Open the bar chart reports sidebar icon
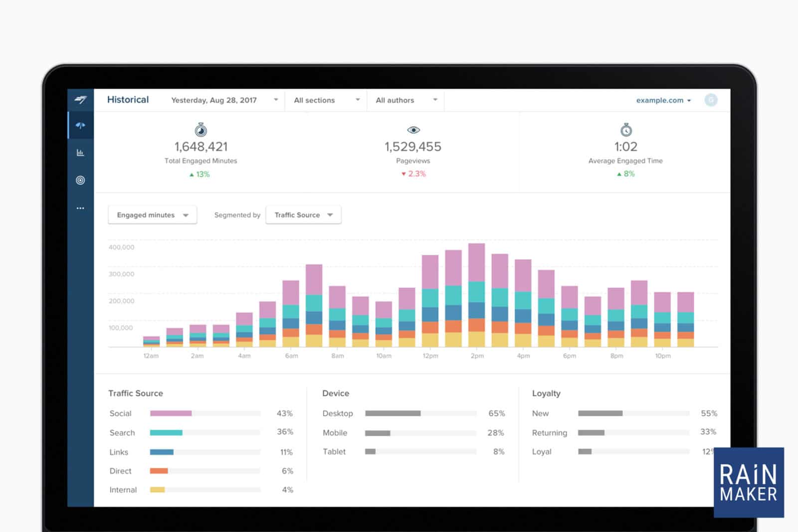The width and height of the screenshot is (798, 532). 80,153
